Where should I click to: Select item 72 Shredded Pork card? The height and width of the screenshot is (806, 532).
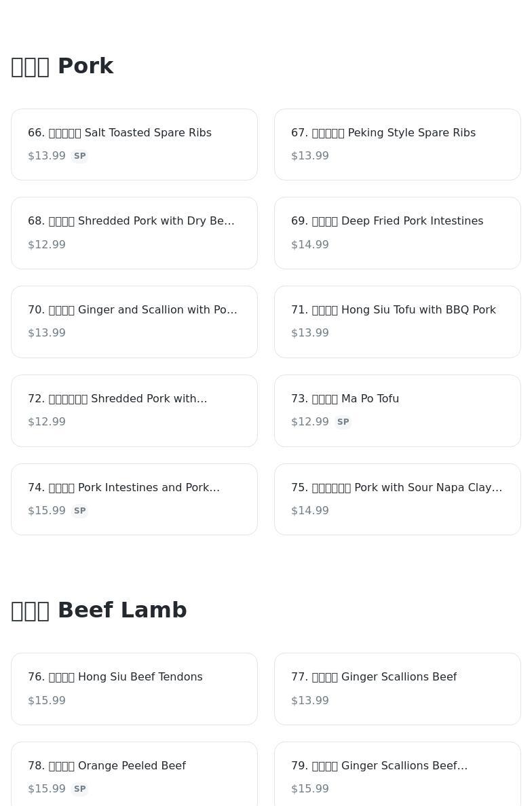click(x=134, y=410)
